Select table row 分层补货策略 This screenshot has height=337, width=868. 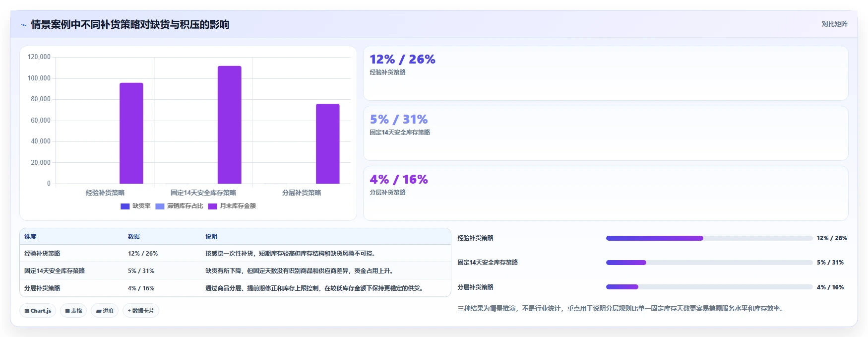235,288
